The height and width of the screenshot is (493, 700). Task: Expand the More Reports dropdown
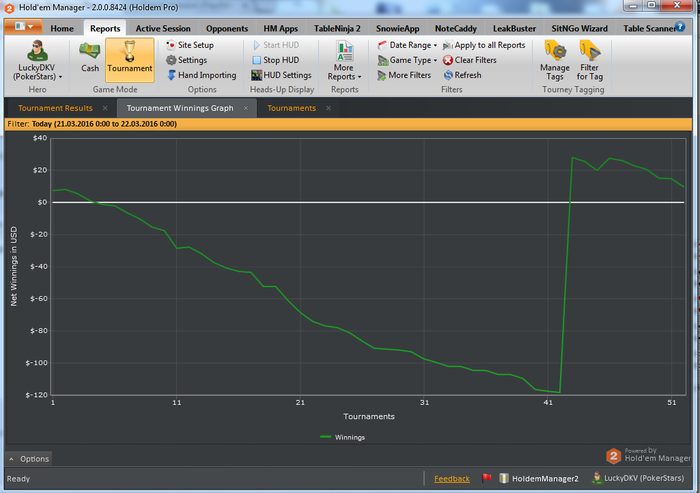point(344,61)
